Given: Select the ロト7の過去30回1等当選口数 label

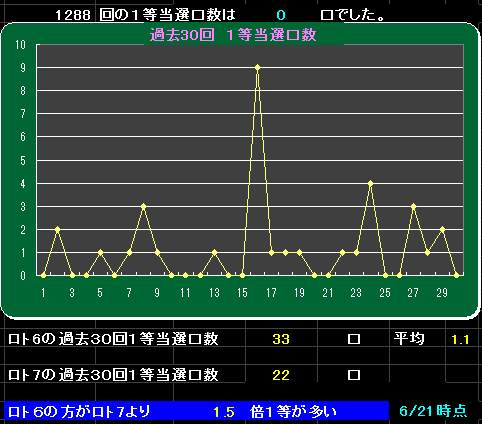Looking at the screenshot, I should tap(113, 375).
